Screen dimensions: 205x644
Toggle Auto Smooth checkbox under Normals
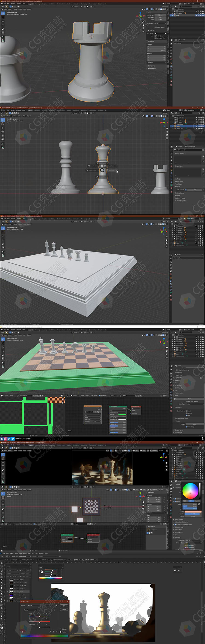click(x=186, y=190)
